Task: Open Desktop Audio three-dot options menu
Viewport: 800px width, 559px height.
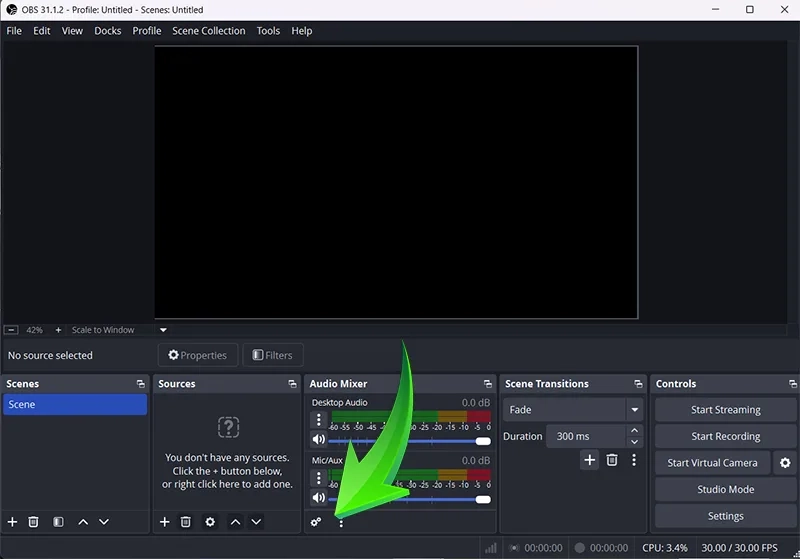Action: tap(318, 420)
